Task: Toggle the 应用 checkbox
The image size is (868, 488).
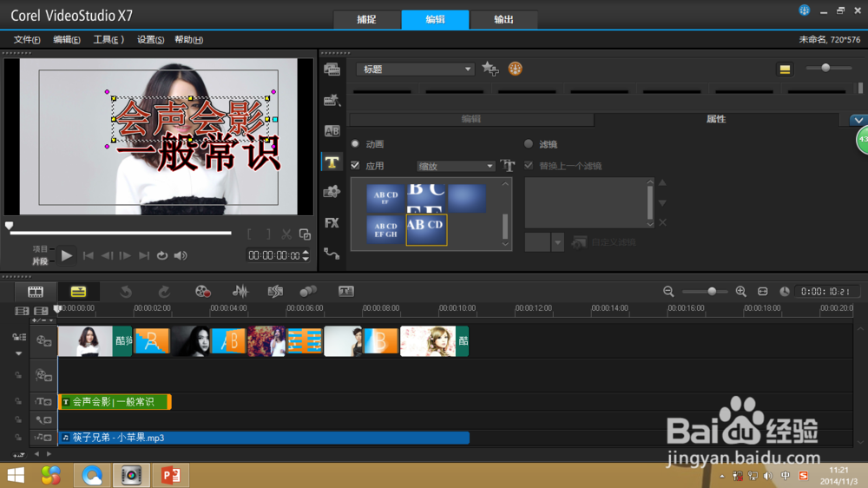Action: coord(355,166)
